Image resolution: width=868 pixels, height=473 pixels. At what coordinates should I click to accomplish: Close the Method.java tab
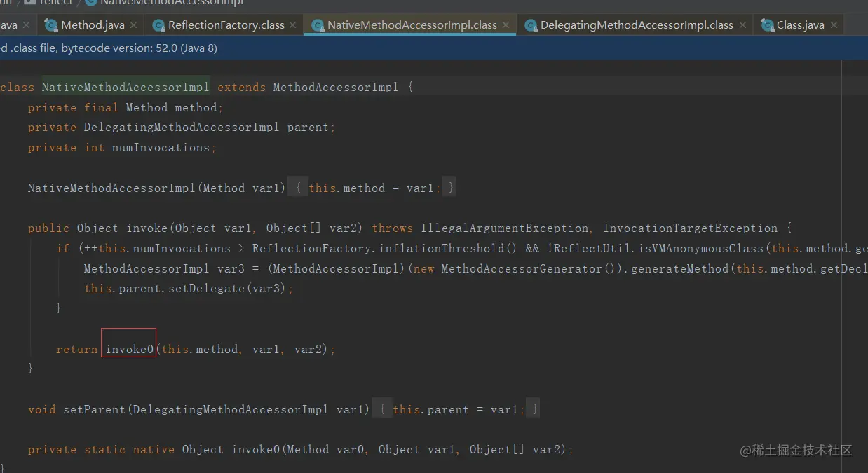coord(133,25)
